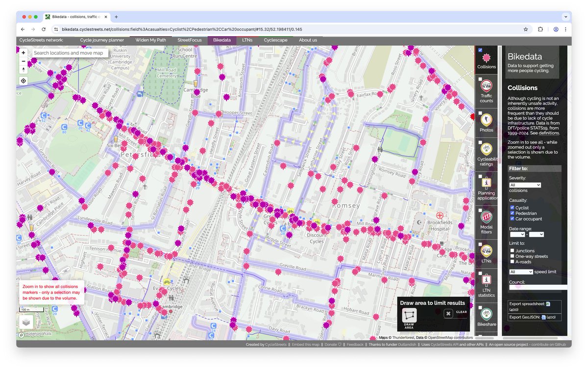
Task: Enable the Photos layer checkbox
Action: click(x=480, y=113)
